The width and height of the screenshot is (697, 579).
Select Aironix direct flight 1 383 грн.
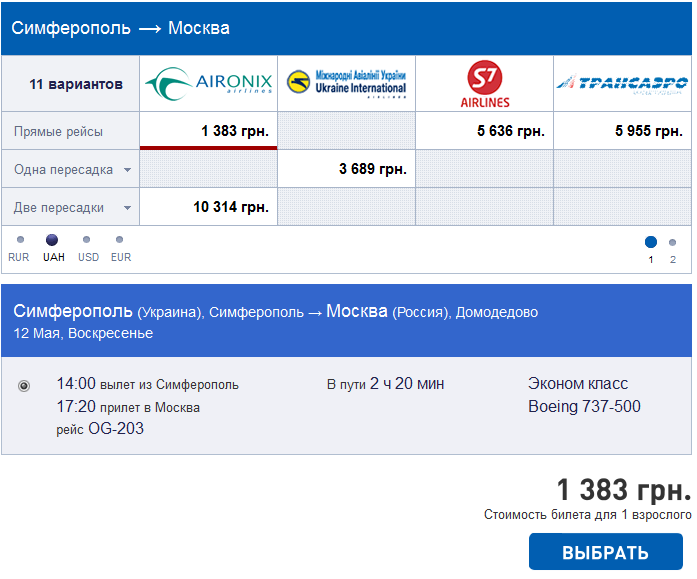pyautogui.click(x=208, y=131)
